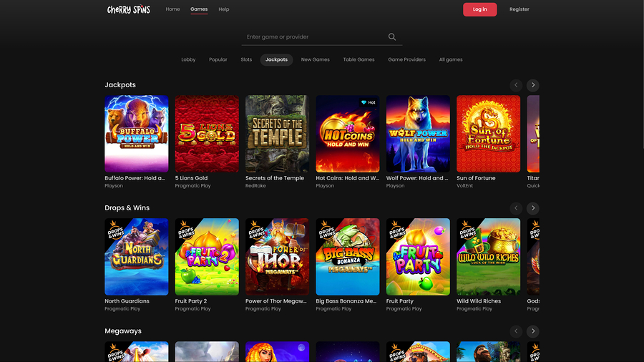The image size is (644, 362).
Task: Select the Table Games tab
Action: click(358, 59)
